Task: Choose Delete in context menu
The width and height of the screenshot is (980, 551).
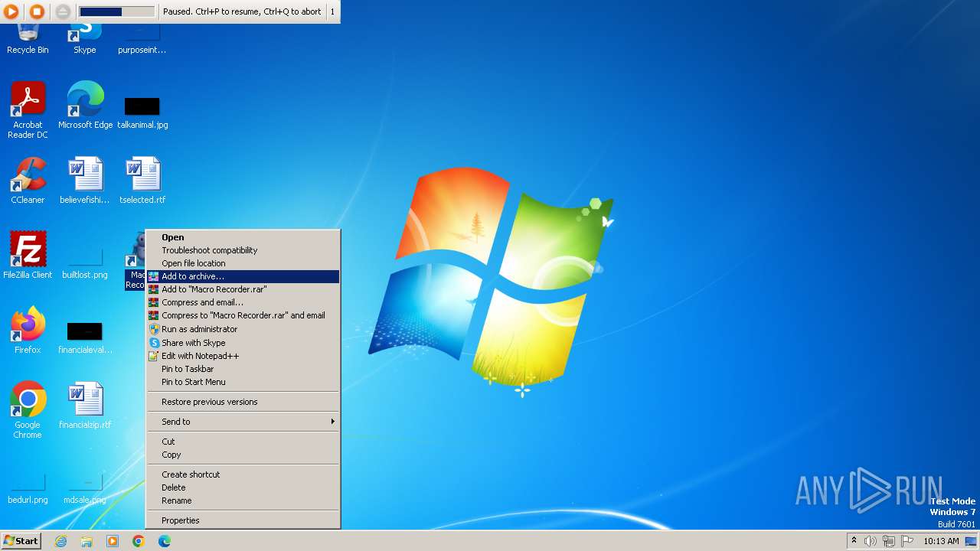Action: 243,487
